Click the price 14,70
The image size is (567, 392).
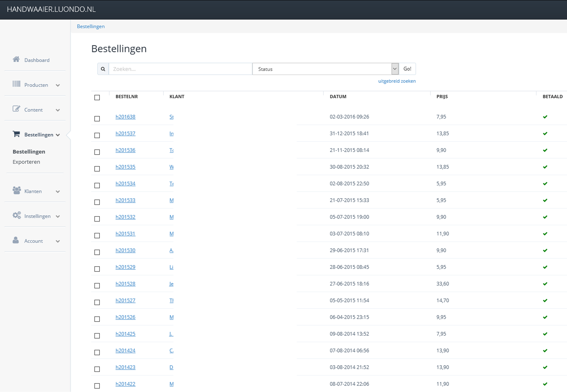443,301
